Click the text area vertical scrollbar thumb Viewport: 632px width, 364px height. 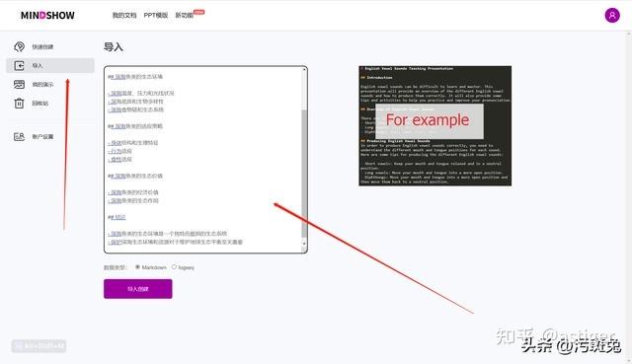tap(304, 174)
